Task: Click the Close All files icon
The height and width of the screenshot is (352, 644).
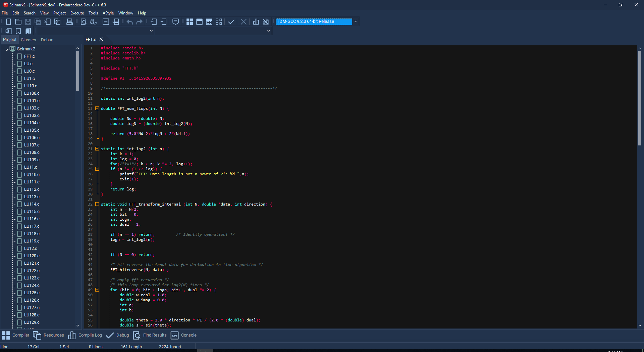Action: point(57,21)
